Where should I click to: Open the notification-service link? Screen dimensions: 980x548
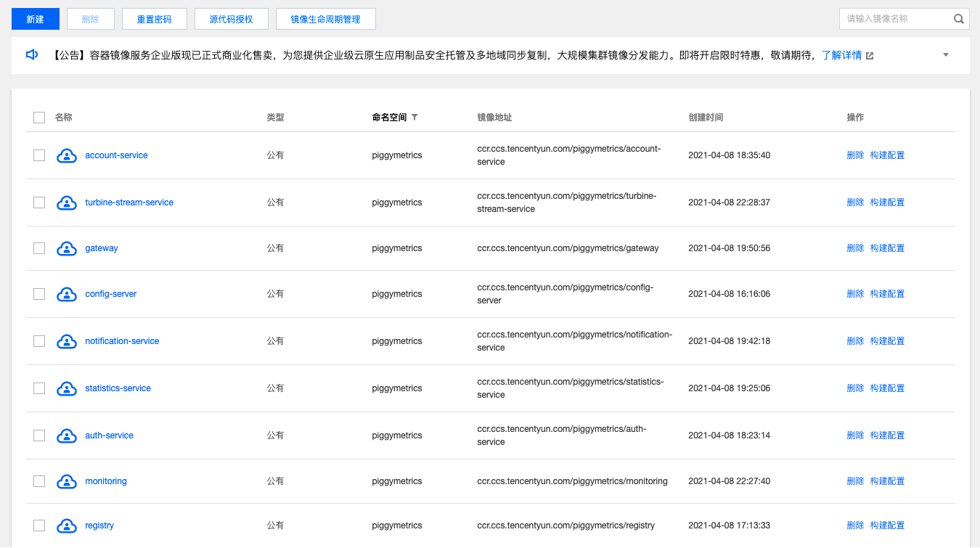122,341
